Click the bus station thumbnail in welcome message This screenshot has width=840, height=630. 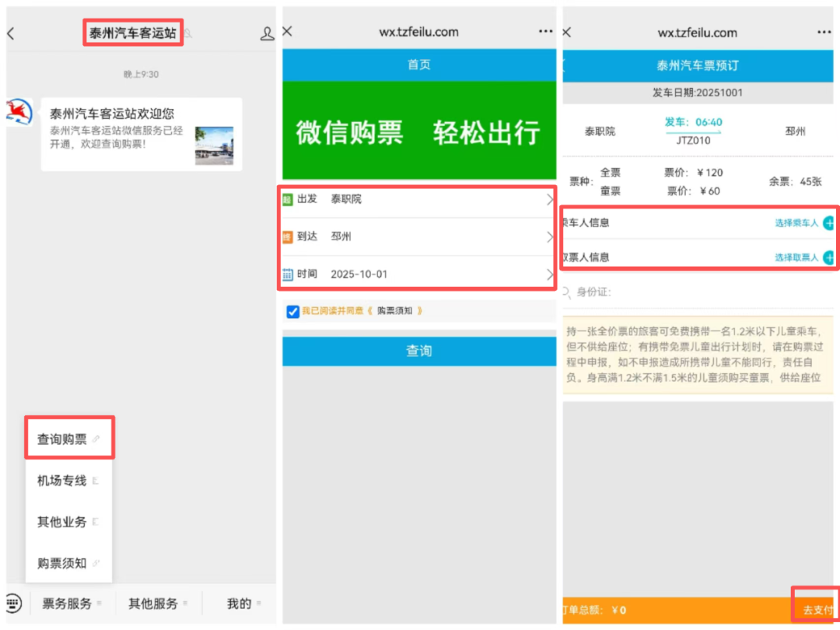(214, 145)
